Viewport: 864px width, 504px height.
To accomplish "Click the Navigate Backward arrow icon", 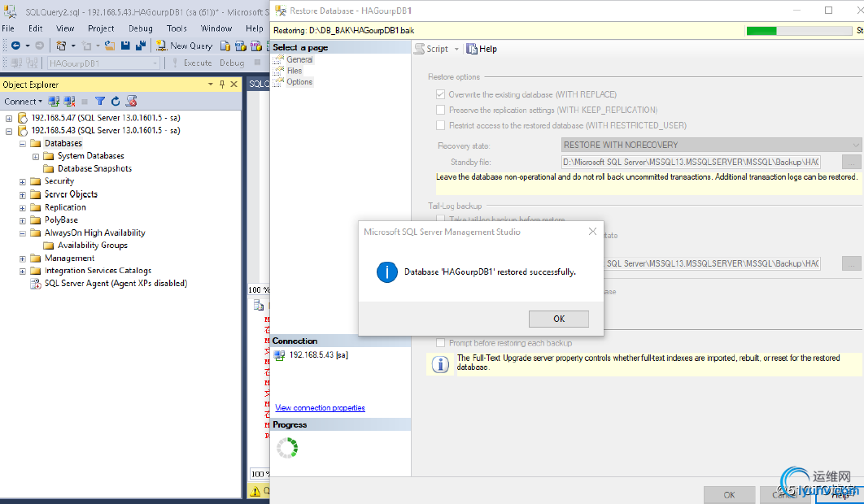I will [16, 46].
